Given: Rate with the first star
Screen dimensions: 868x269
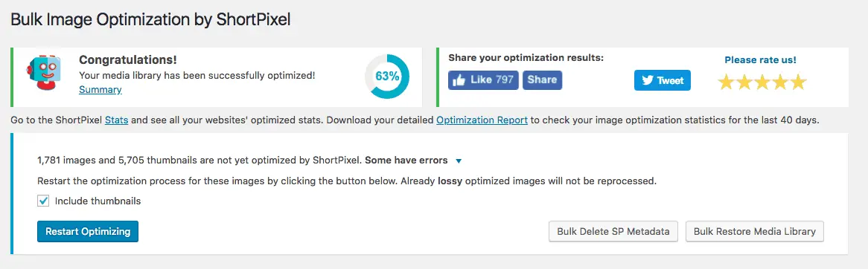Looking at the screenshot, I should [x=726, y=82].
